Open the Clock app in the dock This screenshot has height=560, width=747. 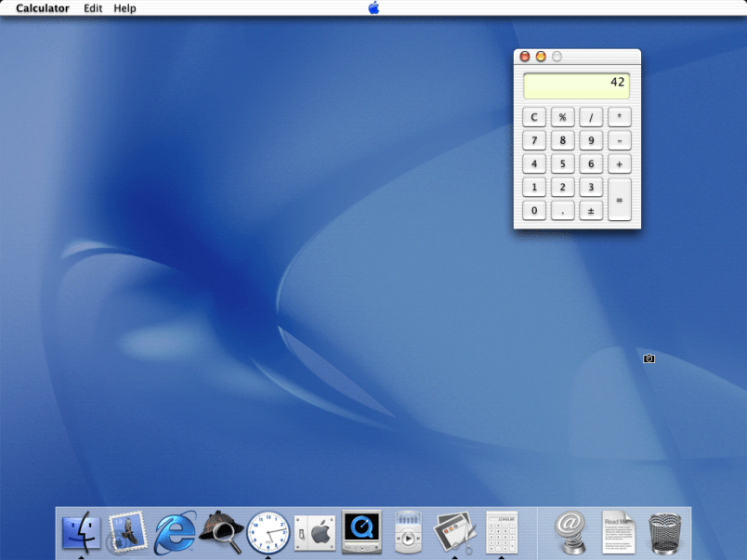[x=268, y=533]
